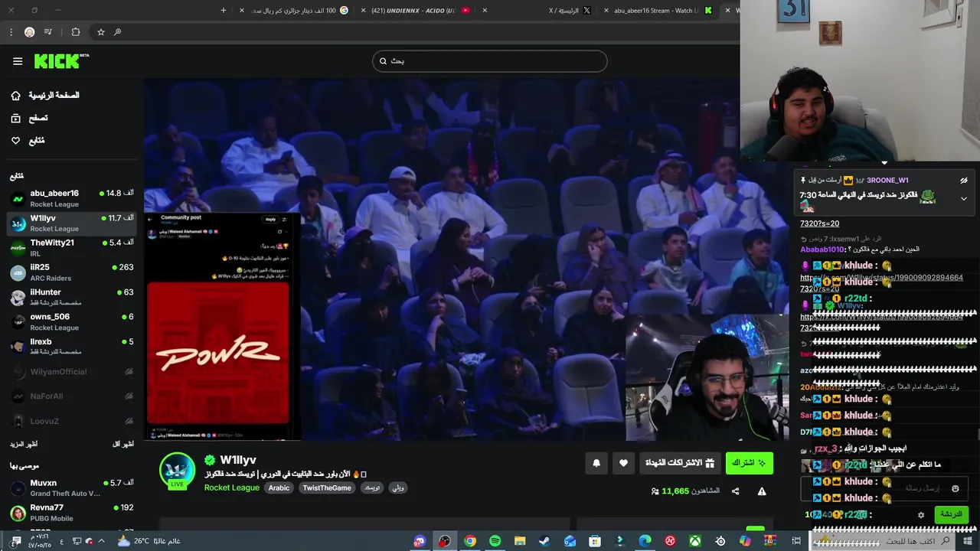The height and width of the screenshot is (551, 980).
Task: Click emoji picker in chat input
Action: point(955,488)
